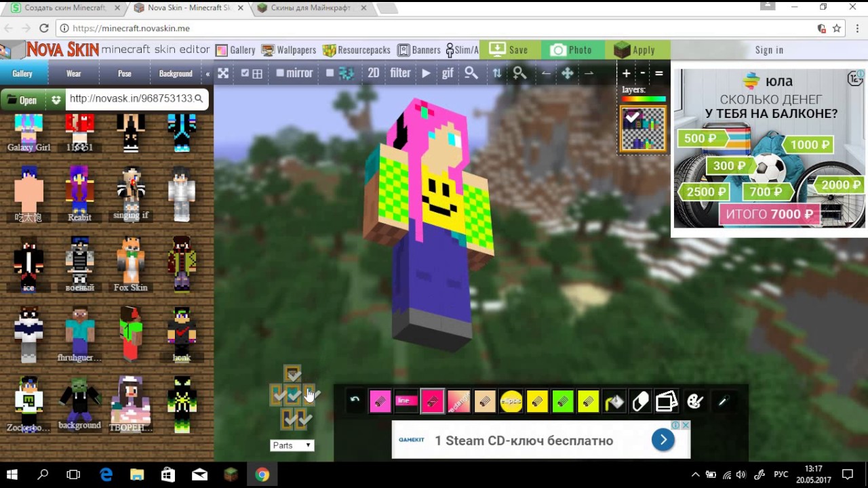868x488 pixels.
Task: Select the rectangle gradient tool
Action: click(x=458, y=401)
